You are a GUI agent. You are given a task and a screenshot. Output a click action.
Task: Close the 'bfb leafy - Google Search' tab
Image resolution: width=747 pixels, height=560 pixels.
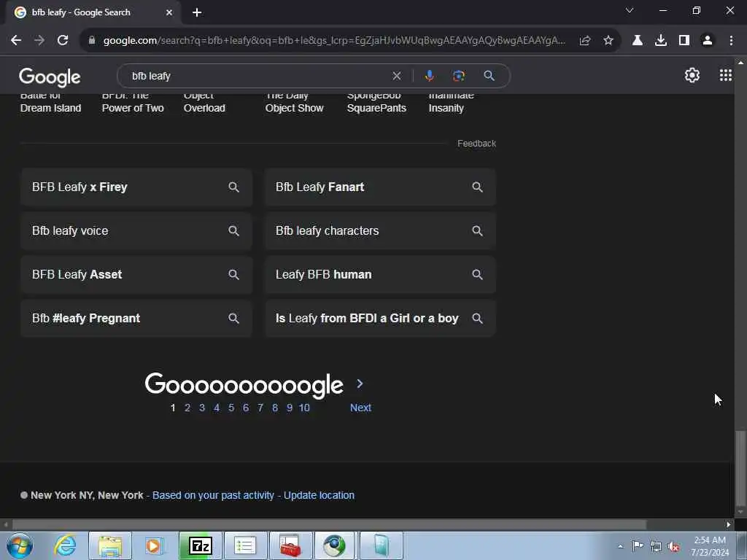click(x=169, y=12)
